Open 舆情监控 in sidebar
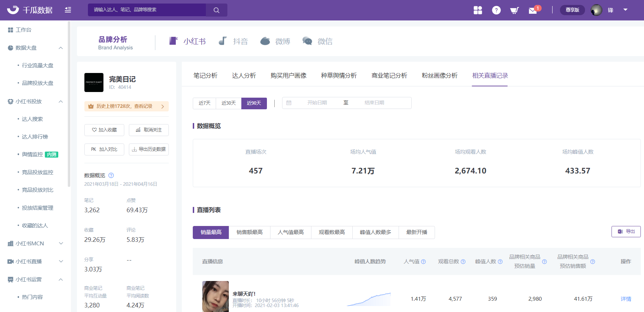Screen dimensions: 644x312 click(32, 154)
